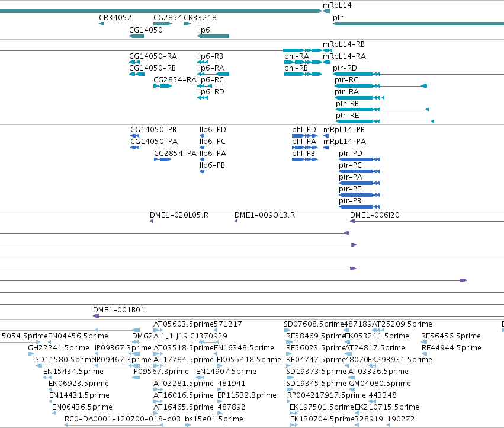This screenshot has height=428, width=504.
Task: Select EST GM04080.5prime
Action: 352,389
